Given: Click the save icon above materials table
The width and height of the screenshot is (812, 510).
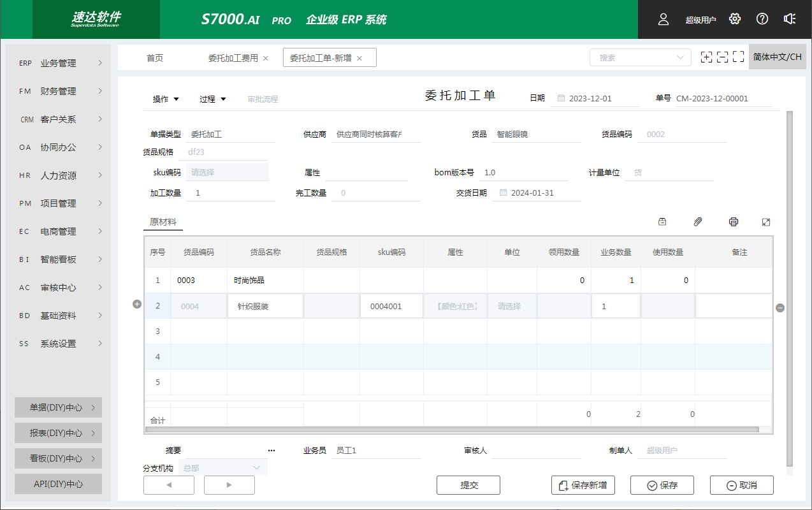Looking at the screenshot, I should [662, 222].
